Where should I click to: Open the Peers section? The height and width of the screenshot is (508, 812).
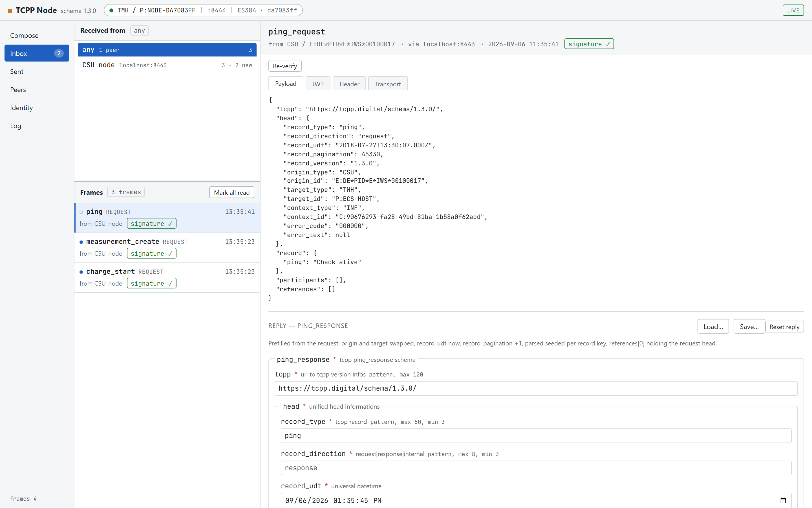(x=37, y=89)
